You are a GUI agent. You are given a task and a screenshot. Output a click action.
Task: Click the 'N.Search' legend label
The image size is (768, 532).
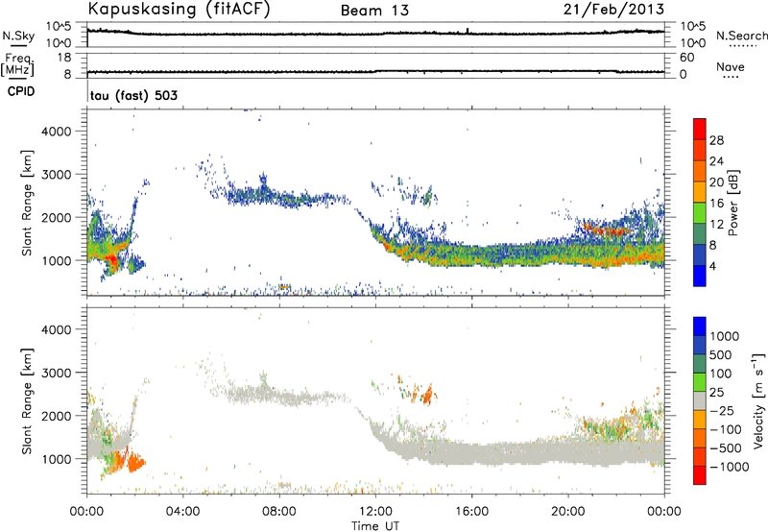pyautogui.click(x=741, y=36)
